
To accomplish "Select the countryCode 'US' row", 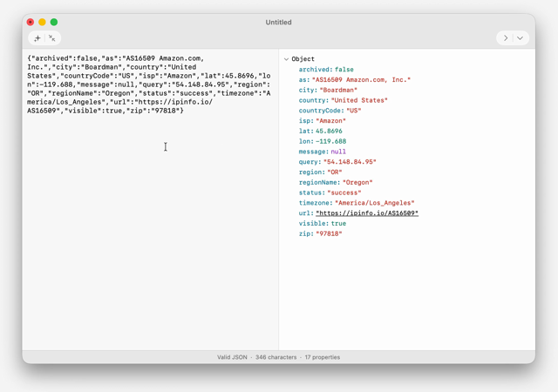I will (x=330, y=111).
